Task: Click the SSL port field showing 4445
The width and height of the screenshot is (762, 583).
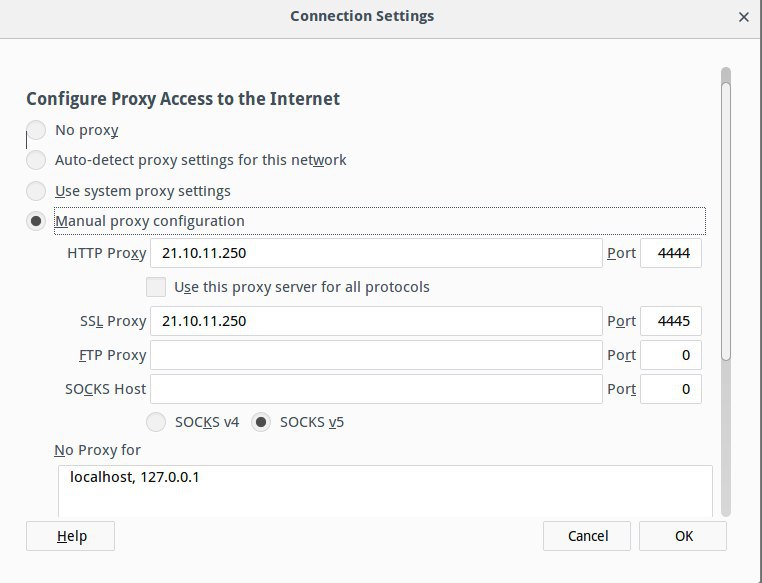Action: click(x=671, y=321)
